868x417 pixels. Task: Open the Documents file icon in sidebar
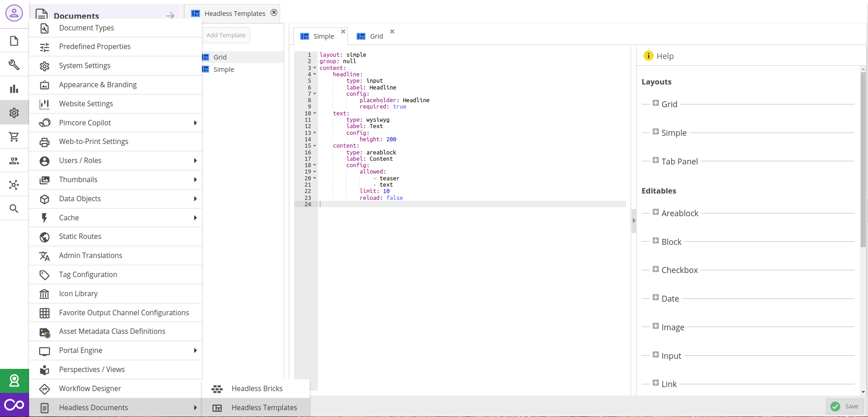click(14, 41)
